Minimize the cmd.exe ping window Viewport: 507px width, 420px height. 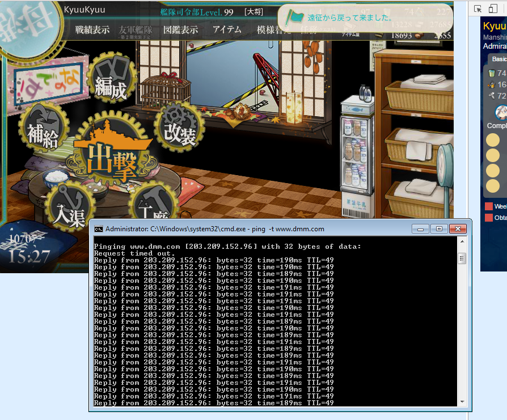click(x=421, y=229)
